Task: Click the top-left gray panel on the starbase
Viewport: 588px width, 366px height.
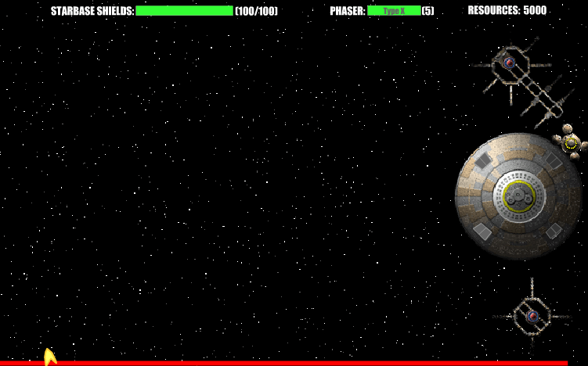Action: point(483,160)
